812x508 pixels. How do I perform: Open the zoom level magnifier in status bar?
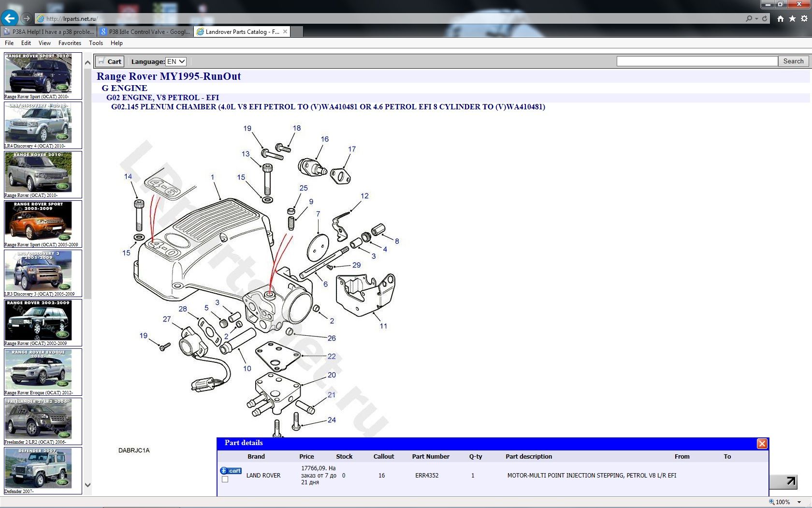click(x=772, y=502)
